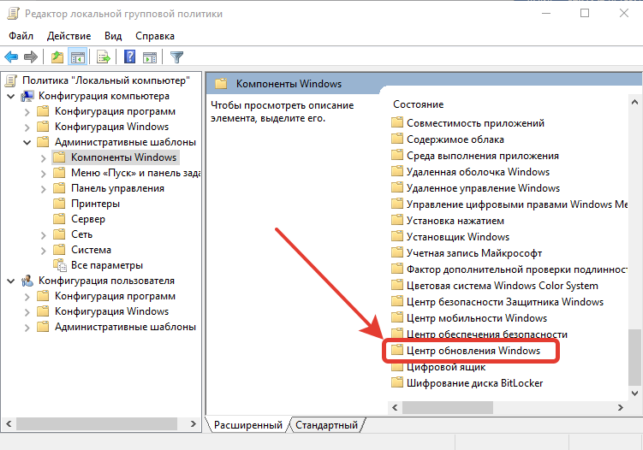Click the Export list toolbar icon

pos(104,57)
